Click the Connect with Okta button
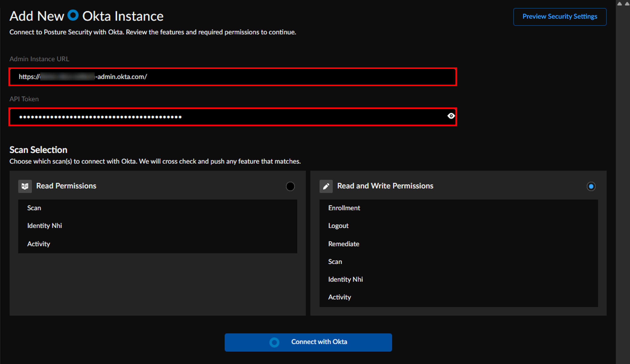Screen dimensions: 630x364 point(308,342)
